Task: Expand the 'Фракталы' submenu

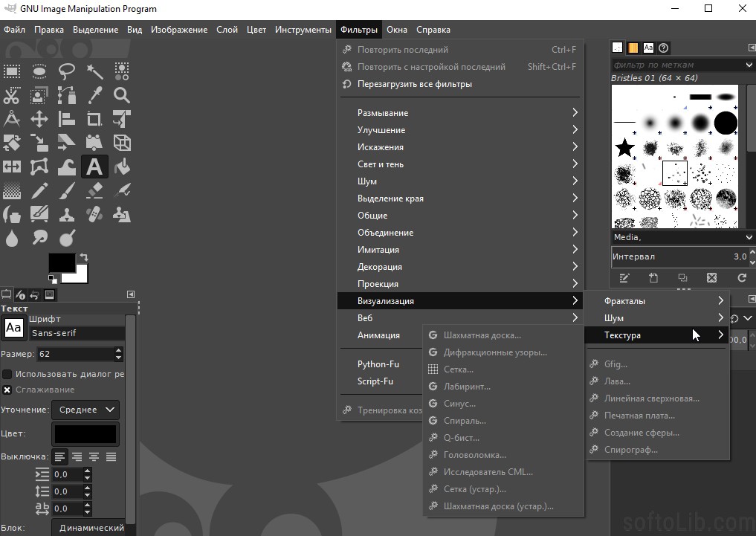Action: coord(656,301)
